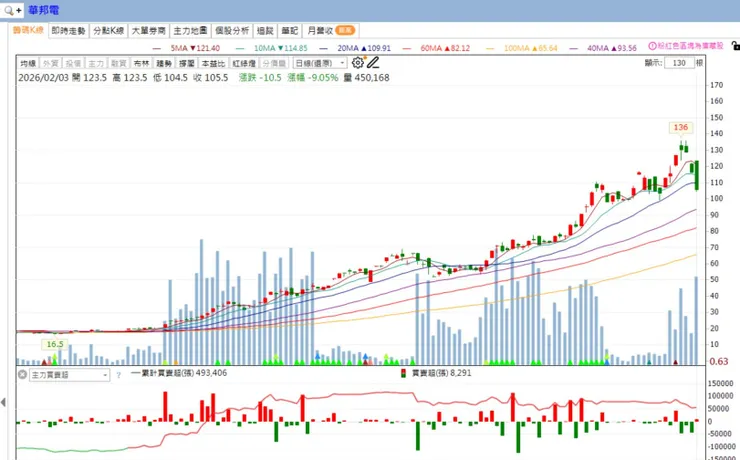Enable the 布林 Bollinger band overlay

pyautogui.click(x=141, y=63)
